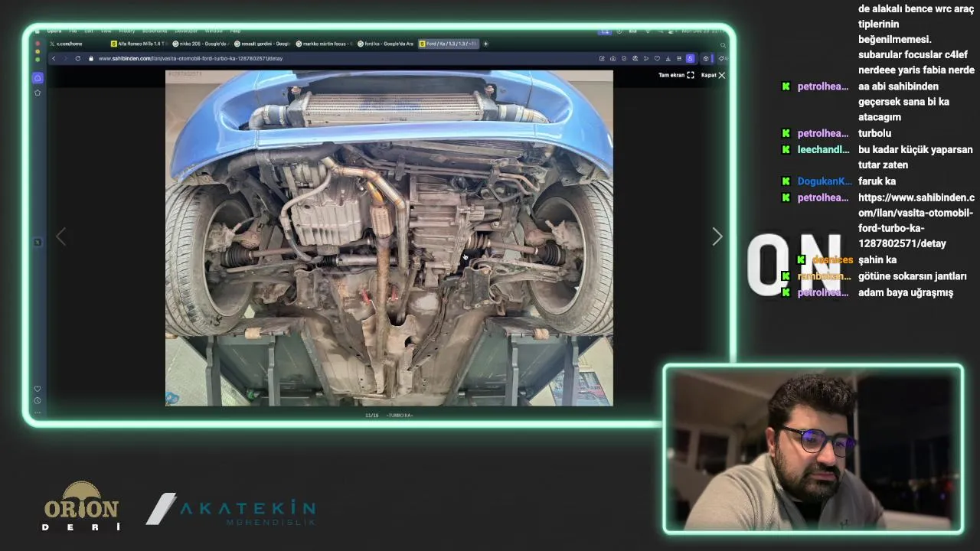Click the chat message 'adam baya uğraşmış'
The height and width of the screenshot is (551, 980).
pos(905,292)
